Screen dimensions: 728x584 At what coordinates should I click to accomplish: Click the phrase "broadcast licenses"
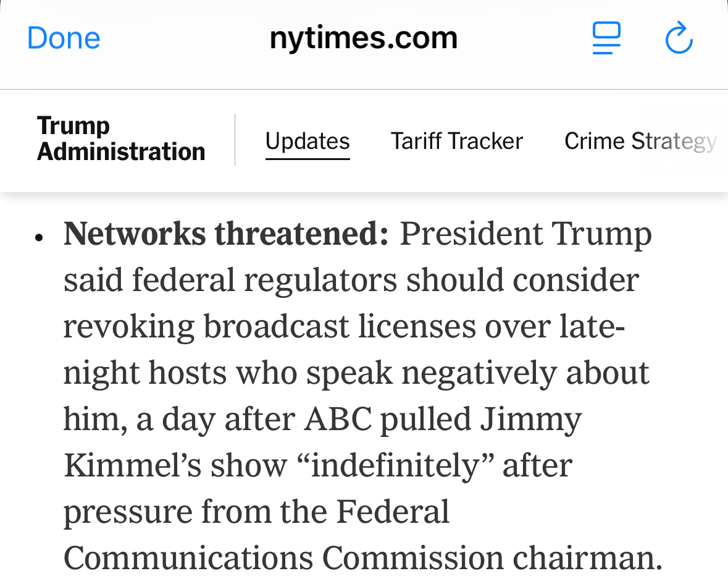click(340, 327)
